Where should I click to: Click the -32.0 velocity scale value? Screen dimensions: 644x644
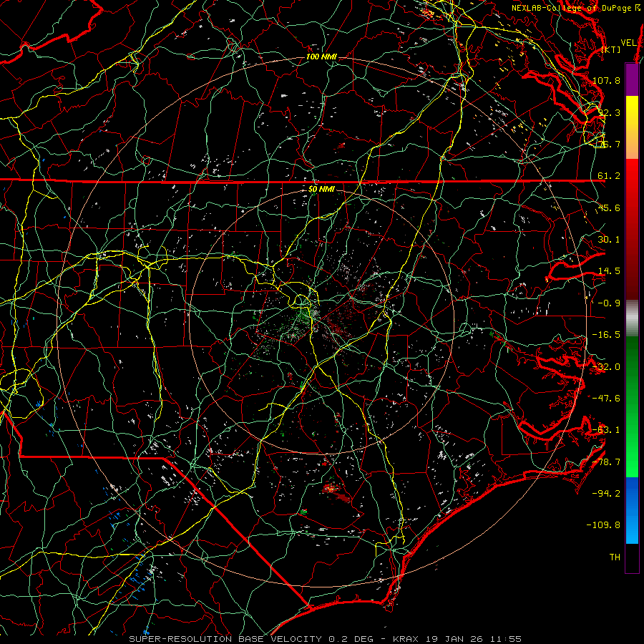coord(606,367)
